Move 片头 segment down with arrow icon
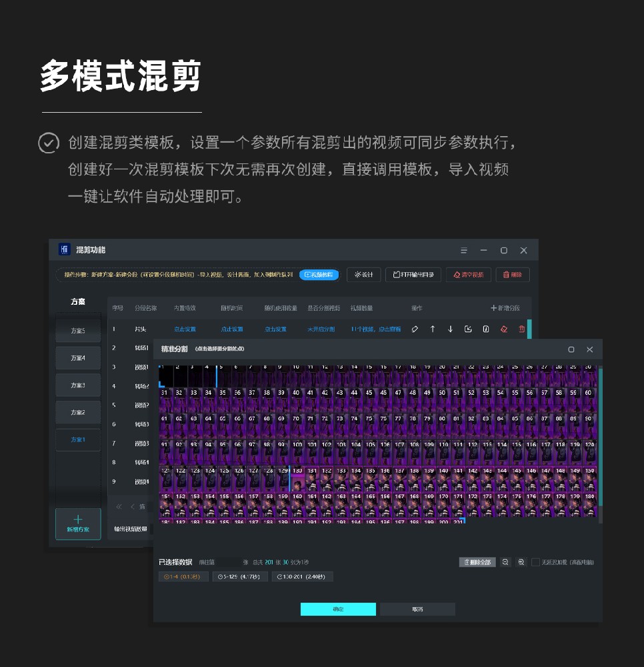The image size is (644, 667). [x=450, y=329]
